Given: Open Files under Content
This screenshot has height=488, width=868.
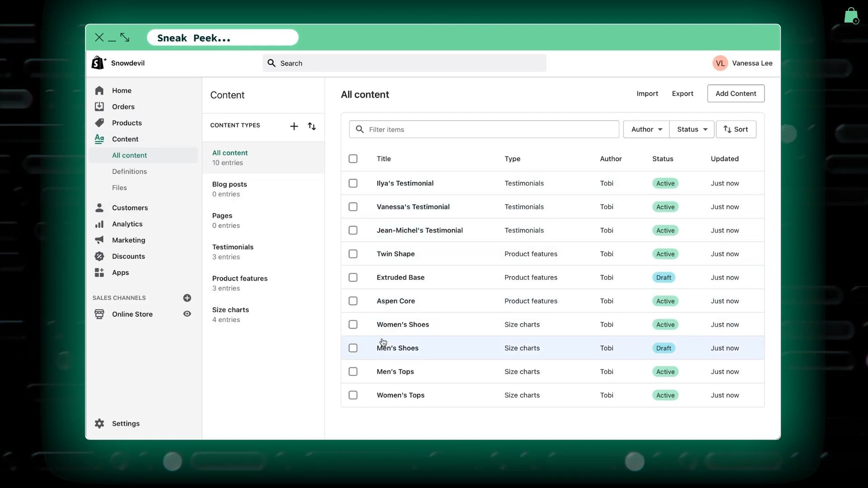Looking at the screenshot, I should click(119, 188).
